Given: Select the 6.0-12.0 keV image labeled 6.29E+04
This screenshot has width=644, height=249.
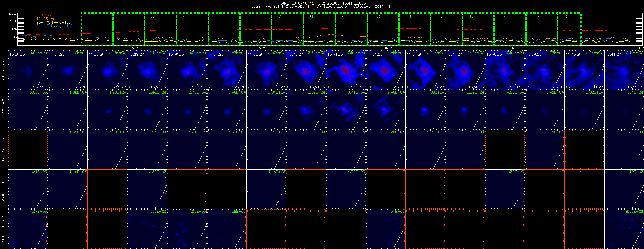Looking at the screenshot, I should [465, 110].
